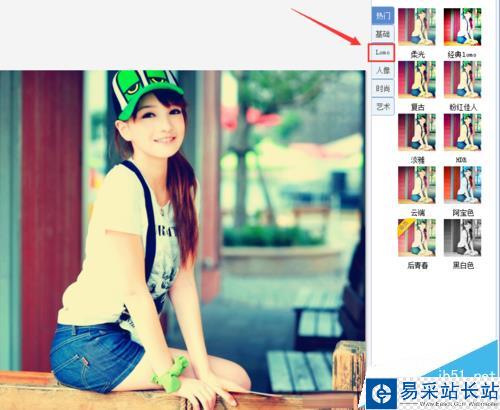Open the 人像 effects tab
This screenshot has height=410, width=500.
[x=383, y=70]
